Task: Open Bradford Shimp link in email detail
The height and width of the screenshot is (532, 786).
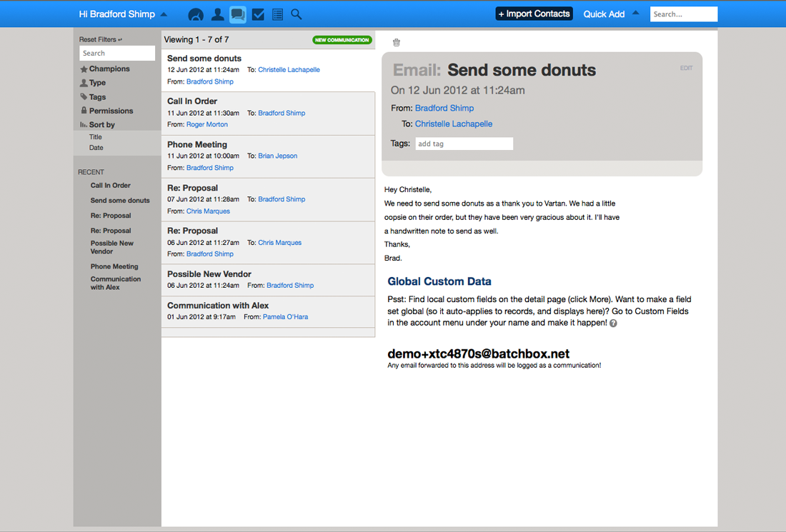Action: [x=444, y=109]
